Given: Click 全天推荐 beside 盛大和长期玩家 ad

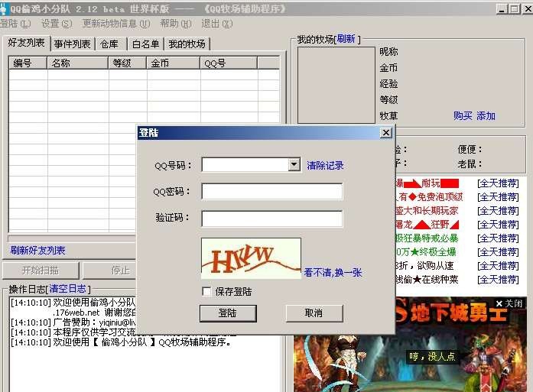Looking at the screenshot, I should 498,211.
